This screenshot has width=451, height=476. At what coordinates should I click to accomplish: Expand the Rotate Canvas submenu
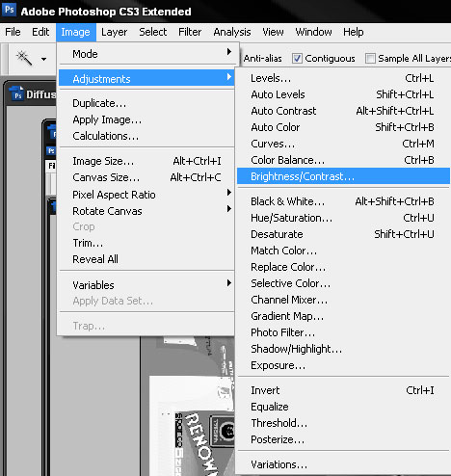(x=146, y=211)
